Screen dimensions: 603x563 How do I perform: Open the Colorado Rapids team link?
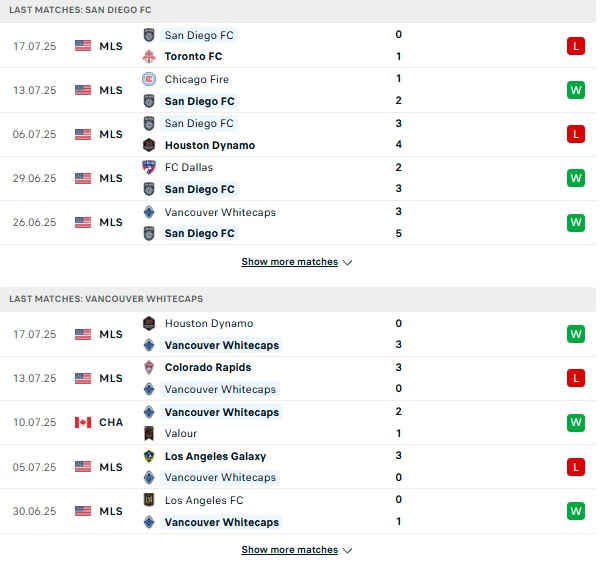tap(208, 367)
